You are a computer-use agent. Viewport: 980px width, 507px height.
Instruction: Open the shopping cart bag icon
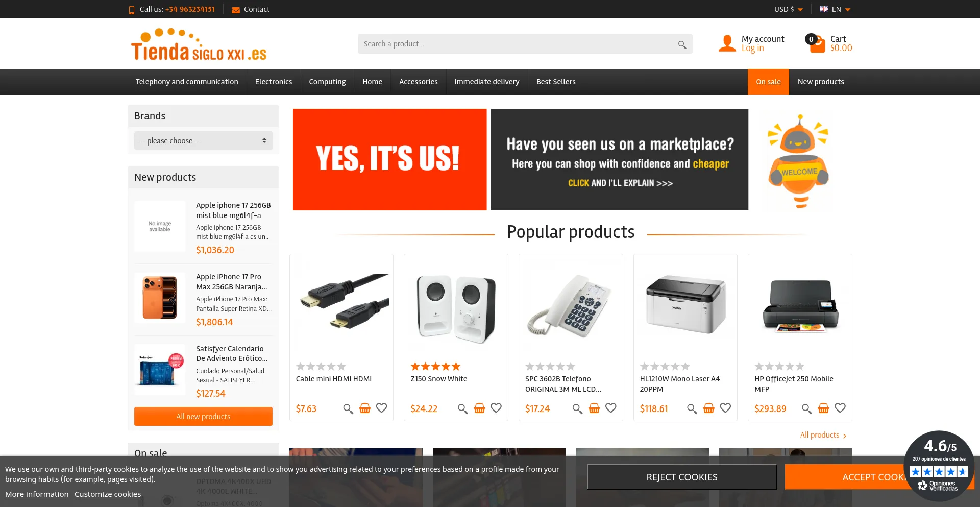click(818, 44)
